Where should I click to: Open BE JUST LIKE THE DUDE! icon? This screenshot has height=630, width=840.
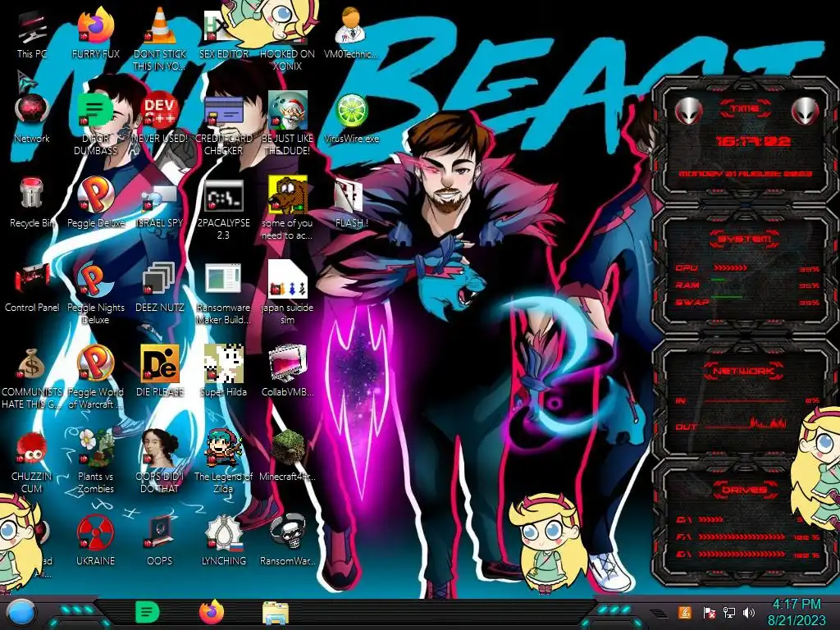point(287,123)
